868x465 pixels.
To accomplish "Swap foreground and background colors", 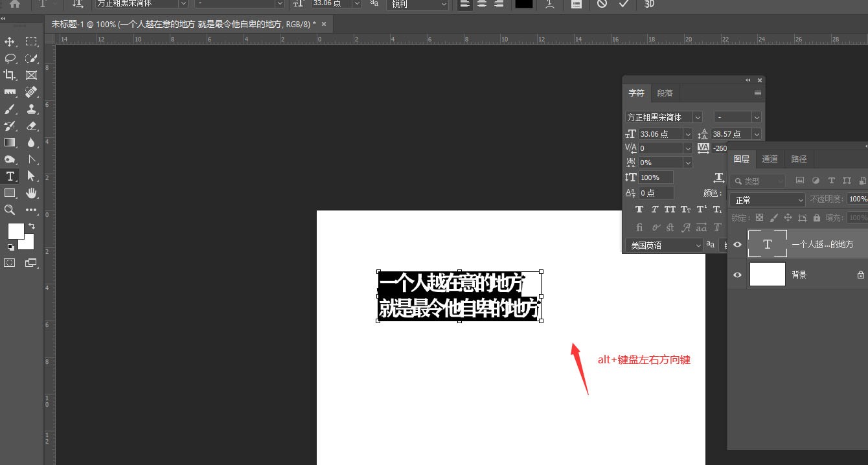I will 31,226.
